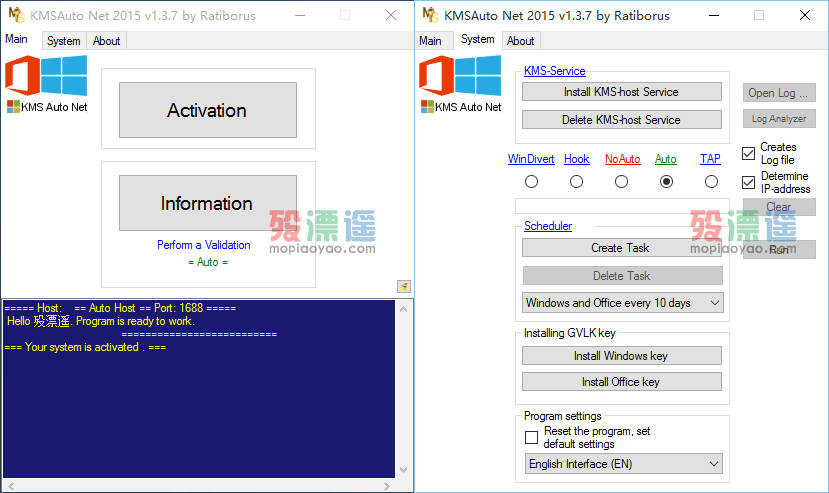
Task: Click the Hook link label
Action: click(x=576, y=159)
